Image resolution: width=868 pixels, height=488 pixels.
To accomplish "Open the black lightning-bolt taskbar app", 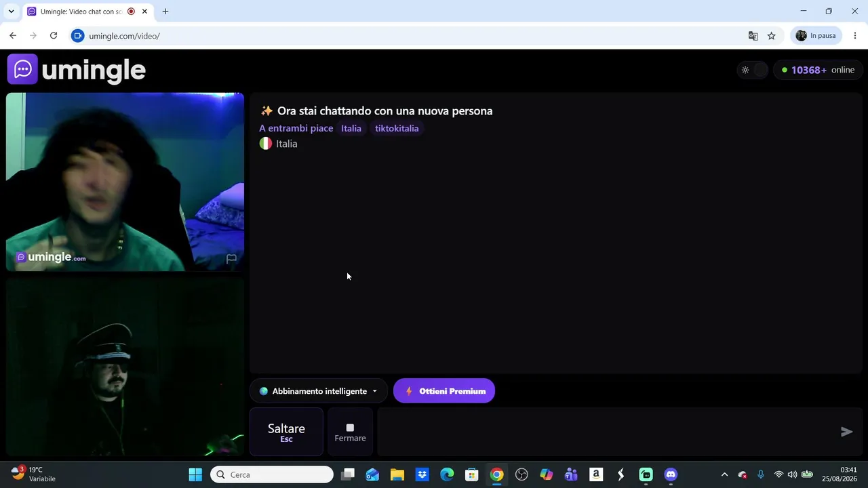I will click(621, 474).
